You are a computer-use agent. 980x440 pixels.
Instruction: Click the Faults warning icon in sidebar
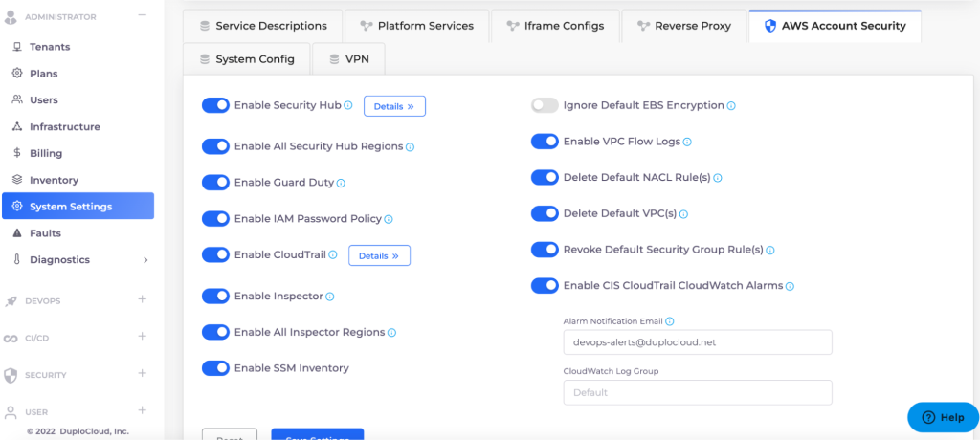pyautogui.click(x=17, y=233)
